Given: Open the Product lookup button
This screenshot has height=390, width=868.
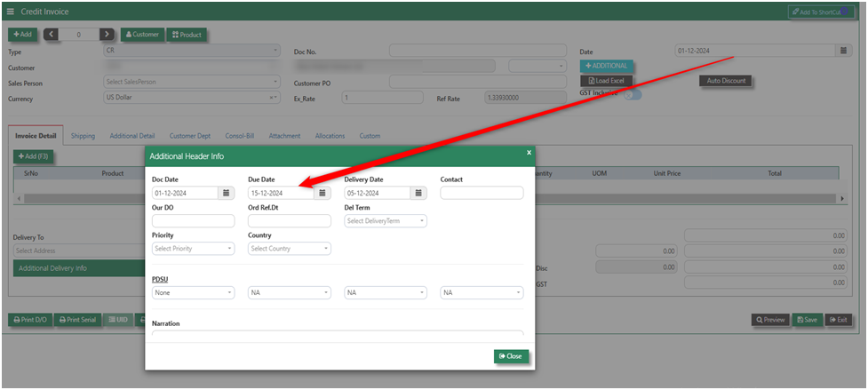Looking at the screenshot, I should 187,35.
